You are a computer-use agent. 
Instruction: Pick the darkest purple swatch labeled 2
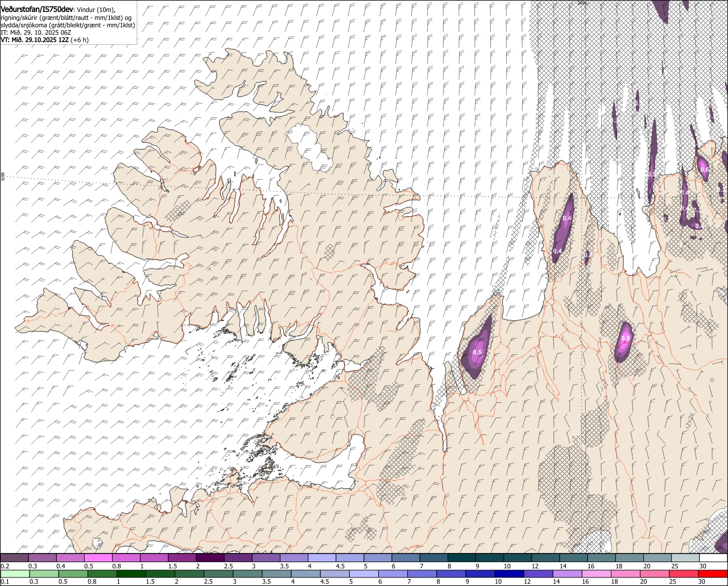[x=210, y=558]
